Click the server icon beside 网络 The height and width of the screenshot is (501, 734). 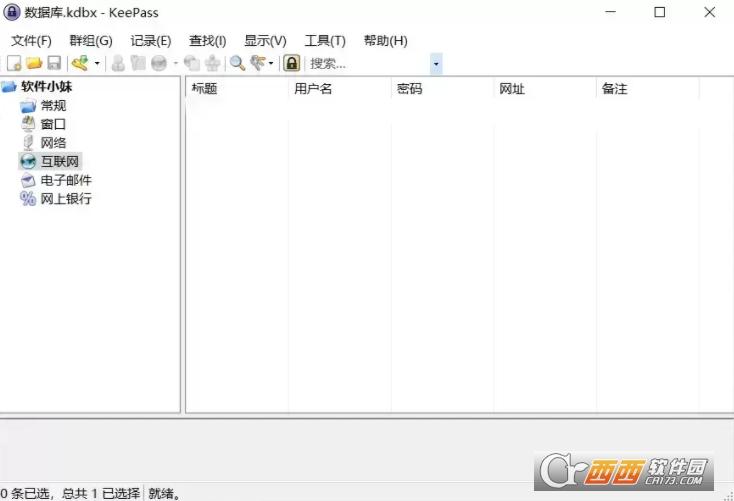tap(28, 143)
